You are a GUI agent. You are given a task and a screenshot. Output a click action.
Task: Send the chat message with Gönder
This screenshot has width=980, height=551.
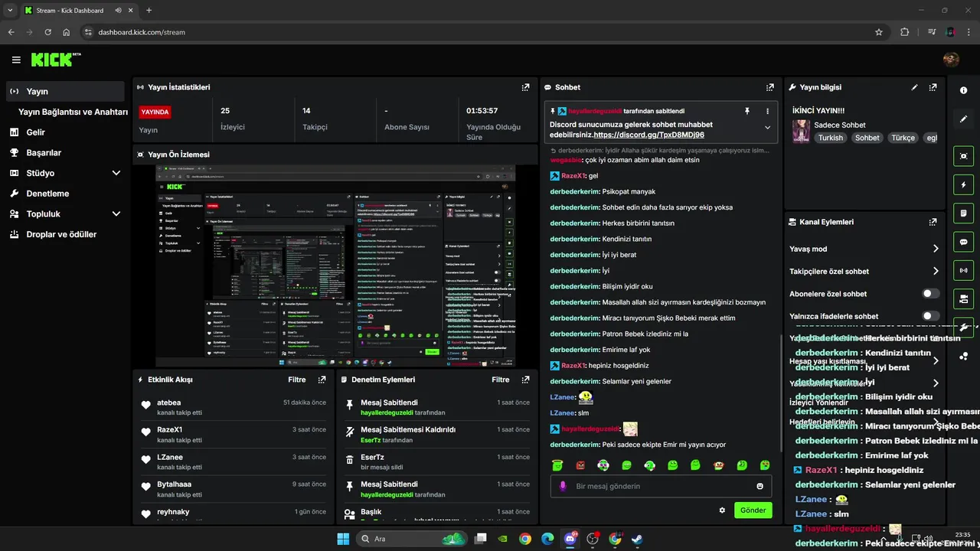click(753, 510)
